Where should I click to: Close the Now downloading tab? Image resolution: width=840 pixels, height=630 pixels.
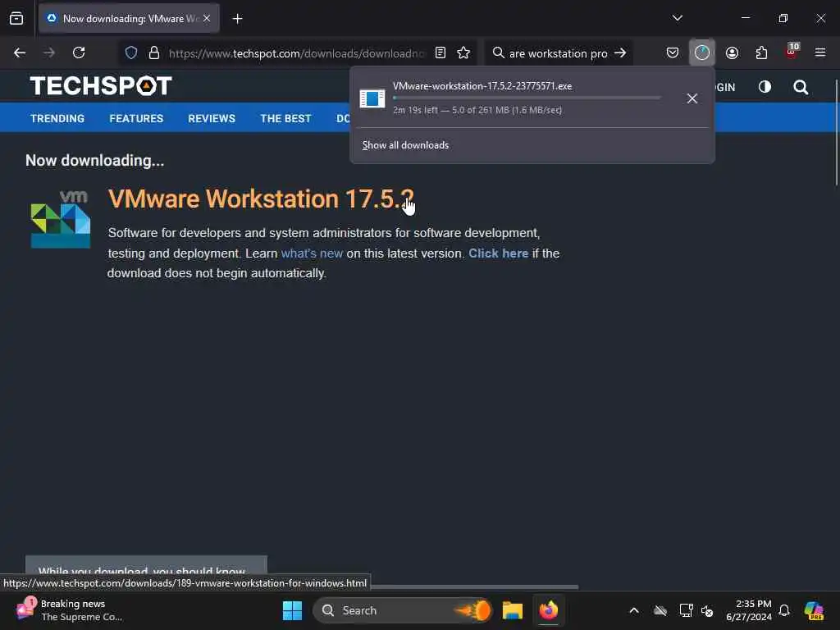tap(207, 18)
